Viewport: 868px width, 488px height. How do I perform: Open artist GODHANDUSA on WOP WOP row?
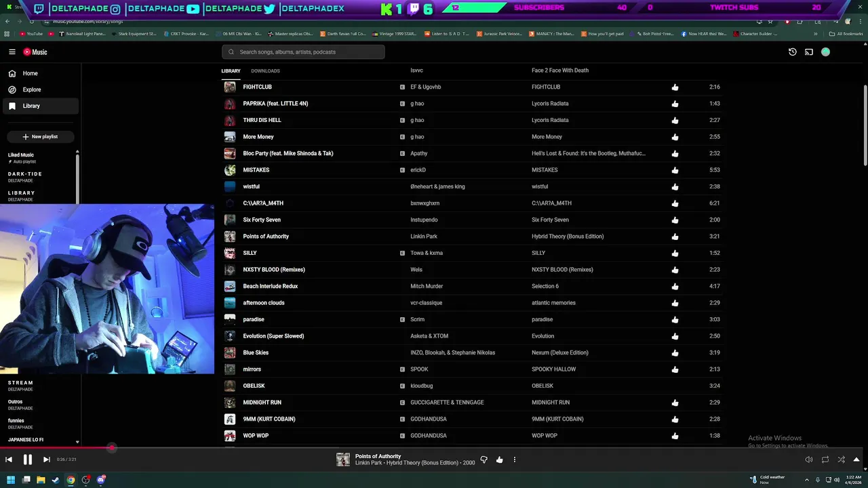(x=429, y=436)
